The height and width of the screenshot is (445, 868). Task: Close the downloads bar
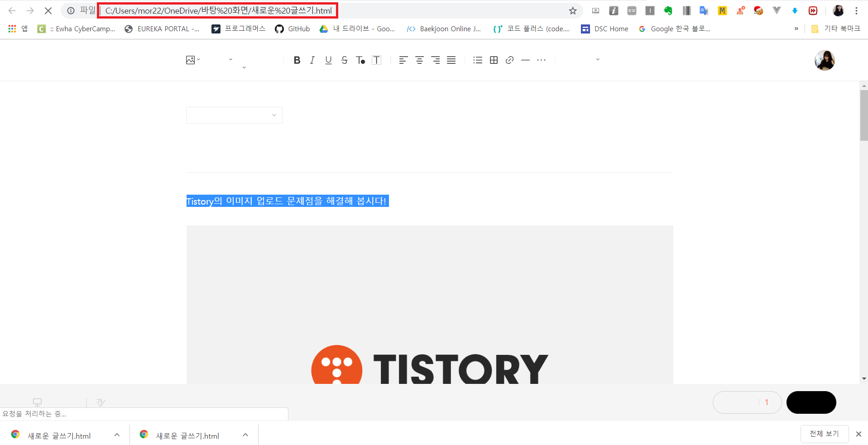pyautogui.click(x=858, y=434)
